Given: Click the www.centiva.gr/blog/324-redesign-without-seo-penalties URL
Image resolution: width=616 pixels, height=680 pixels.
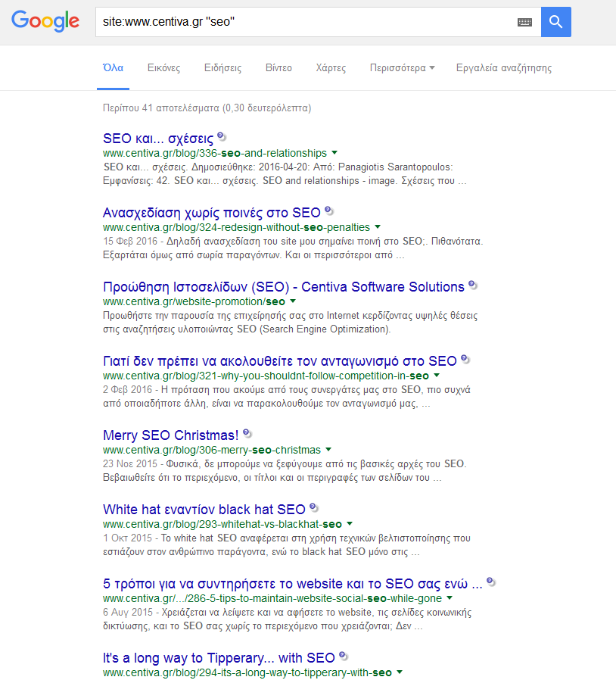Looking at the screenshot, I should [x=236, y=227].
